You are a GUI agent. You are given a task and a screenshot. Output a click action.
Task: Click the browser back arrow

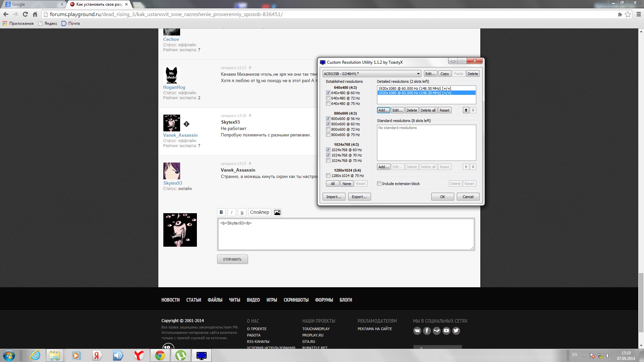point(6,14)
